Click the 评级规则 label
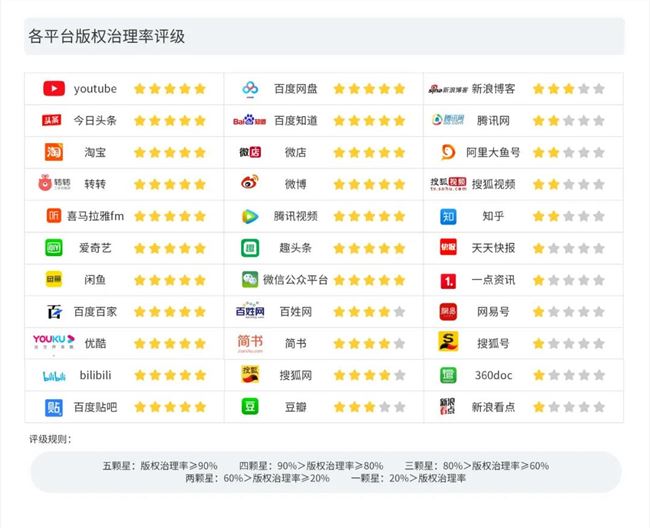The image size is (650, 528). click(x=50, y=439)
